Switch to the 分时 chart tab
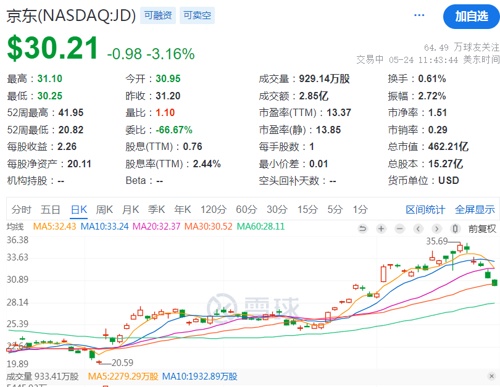 [x=21, y=210]
